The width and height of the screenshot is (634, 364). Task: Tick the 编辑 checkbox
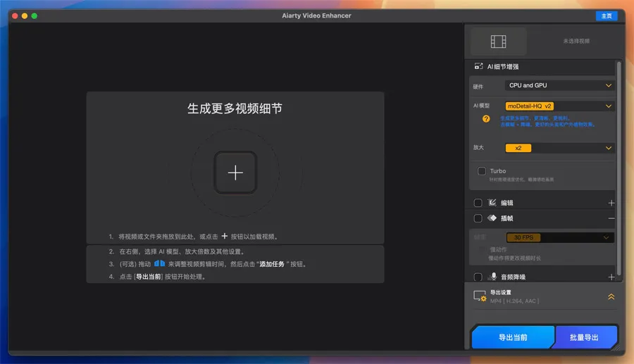point(478,203)
